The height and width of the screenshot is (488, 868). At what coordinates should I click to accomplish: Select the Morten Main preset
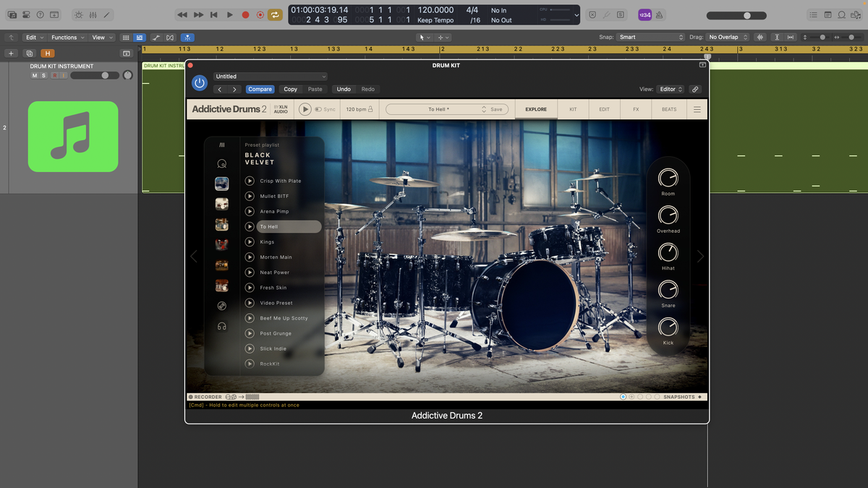(276, 257)
